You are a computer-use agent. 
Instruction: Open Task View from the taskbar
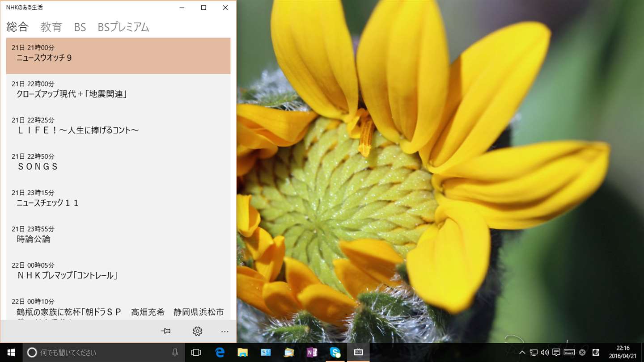(196, 353)
